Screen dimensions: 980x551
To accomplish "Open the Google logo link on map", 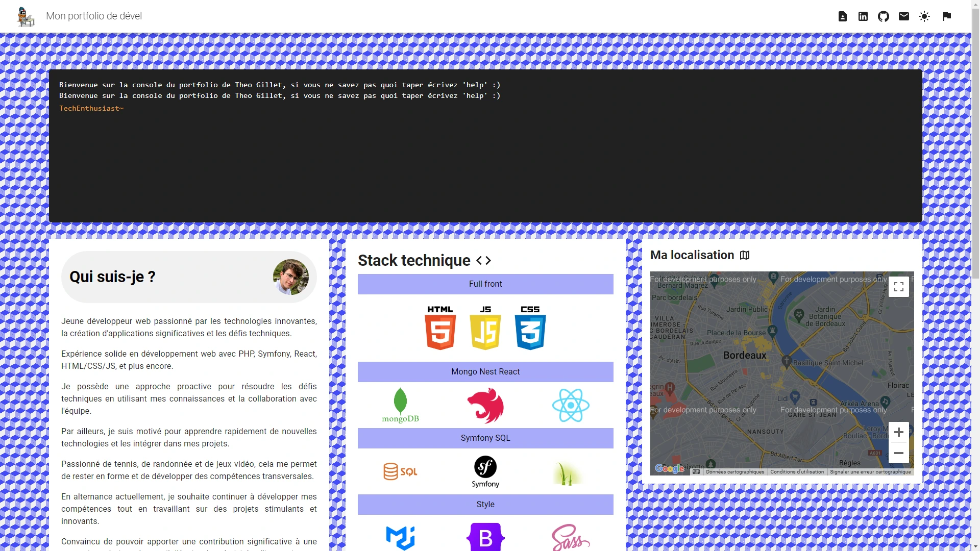I will [670, 468].
